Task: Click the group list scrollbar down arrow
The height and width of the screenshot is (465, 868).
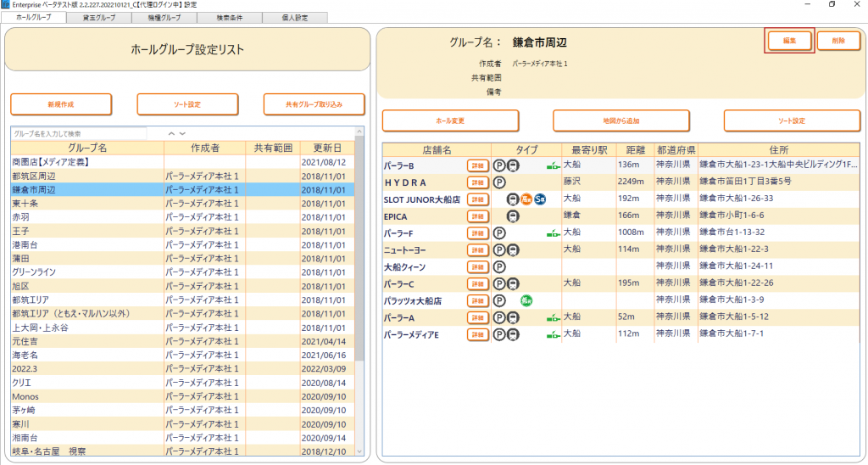Action: 359,451
